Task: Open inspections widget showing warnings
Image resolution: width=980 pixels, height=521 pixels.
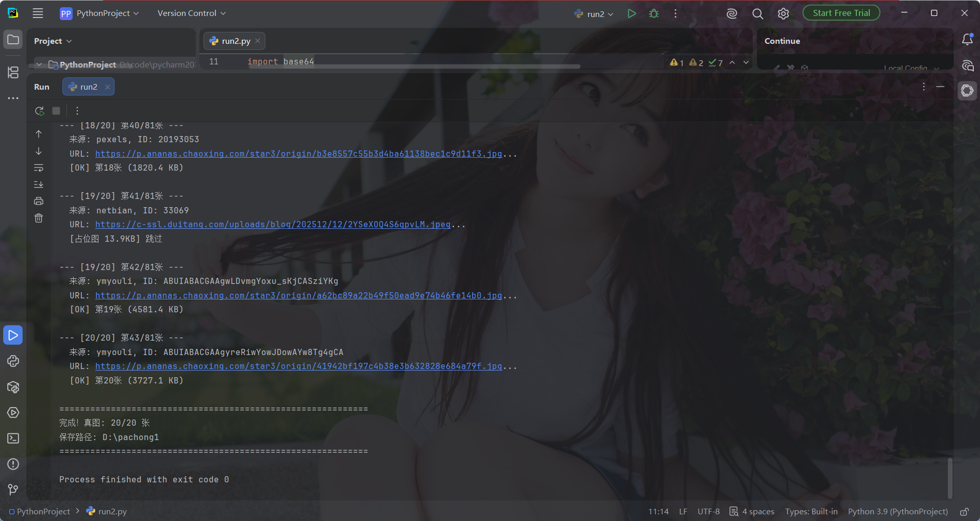Action: [x=696, y=62]
